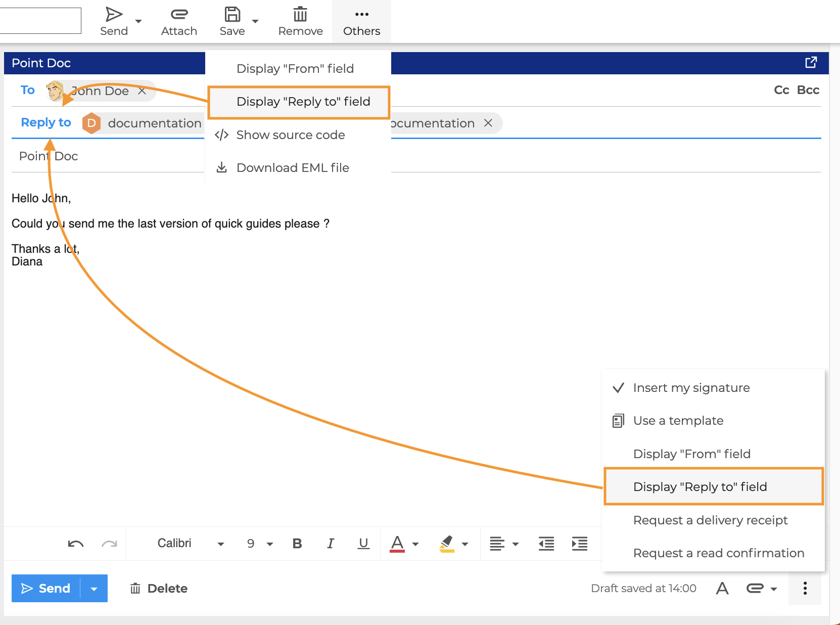Expand the blue Send button dropdown arrow
The width and height of the screenshot is (840, 625).
(94, 589)
